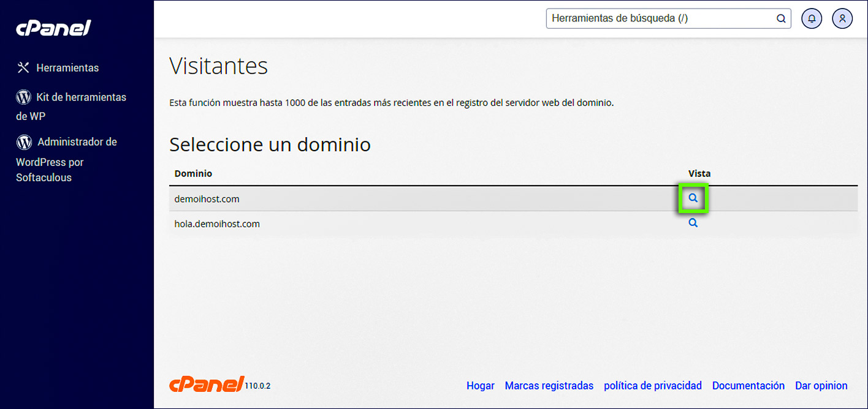Open the política de privacidad link
The image size is (868, 409).
653,386
